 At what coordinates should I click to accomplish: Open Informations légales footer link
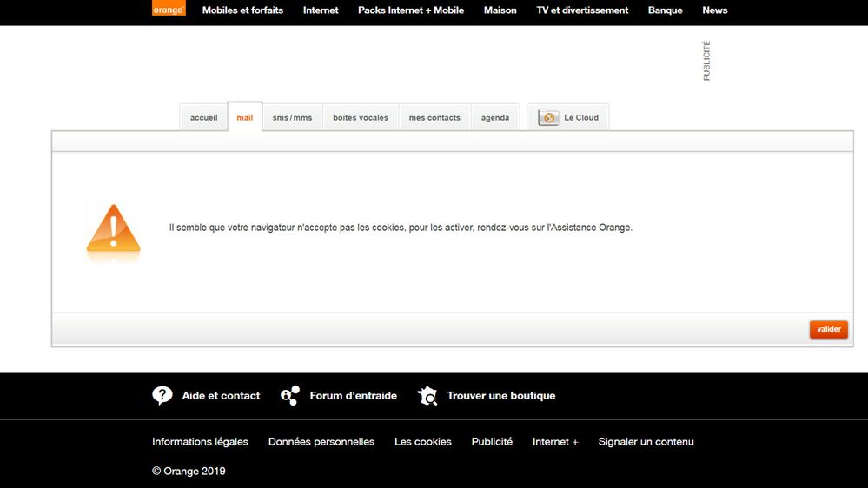[x=201, y=441]
